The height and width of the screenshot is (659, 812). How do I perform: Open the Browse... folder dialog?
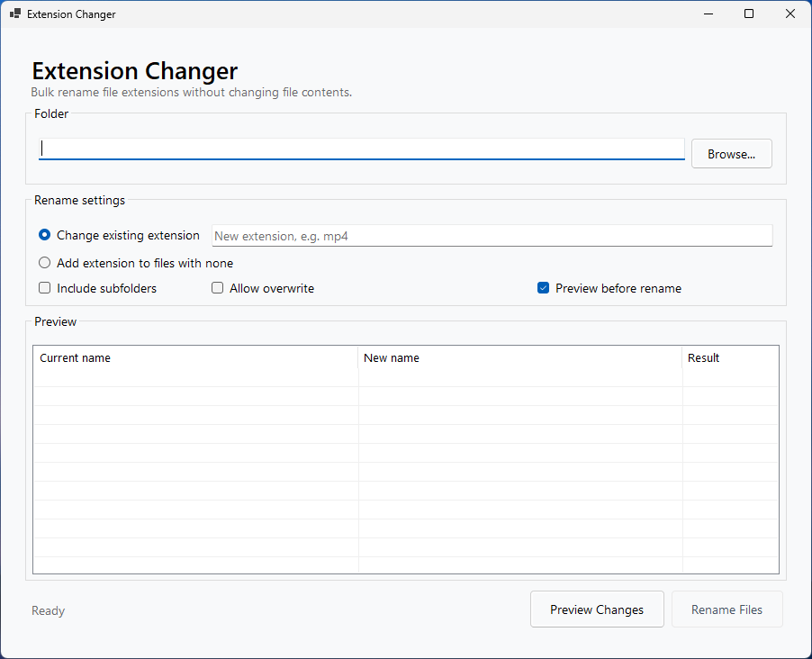pyautogui.click(x=731, y=154)
